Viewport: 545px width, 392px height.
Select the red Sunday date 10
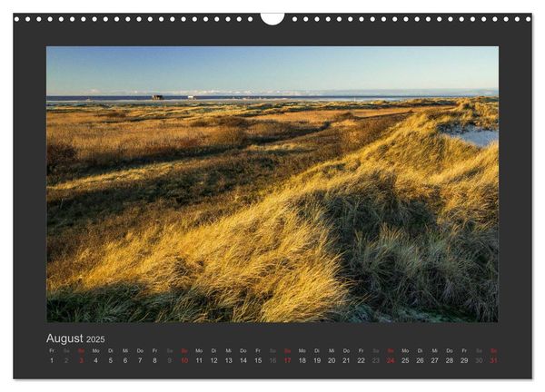(x=184, y=360)
